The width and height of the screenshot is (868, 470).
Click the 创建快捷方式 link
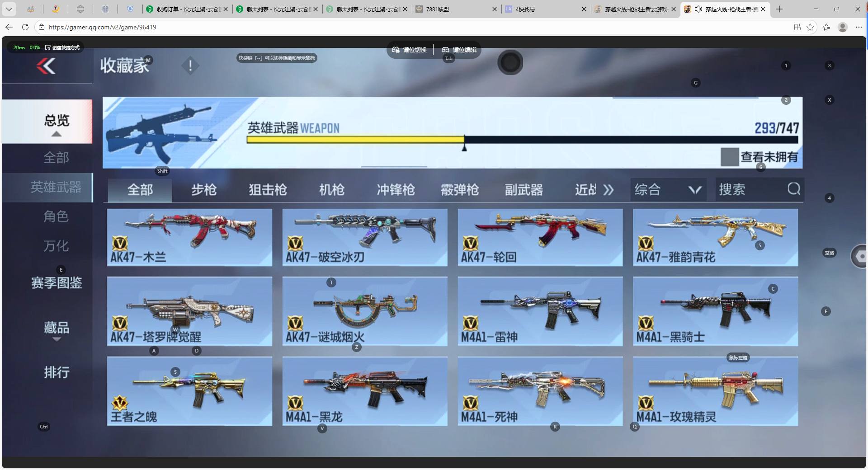(63, 47)
